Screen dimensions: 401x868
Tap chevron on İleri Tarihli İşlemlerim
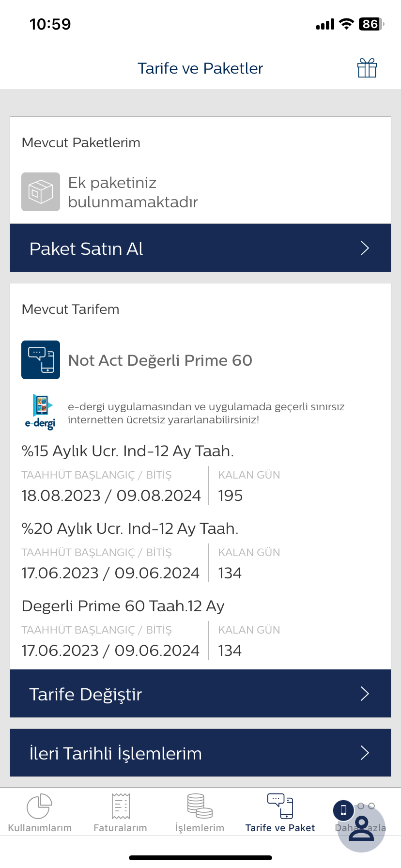click(x=365, y=753)
